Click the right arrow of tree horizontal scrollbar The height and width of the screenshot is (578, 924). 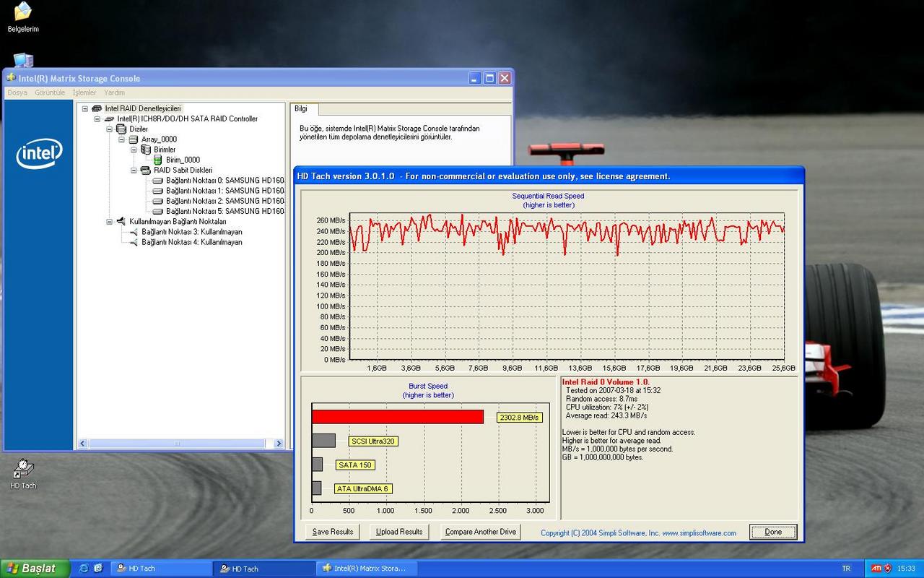point(280,444)
